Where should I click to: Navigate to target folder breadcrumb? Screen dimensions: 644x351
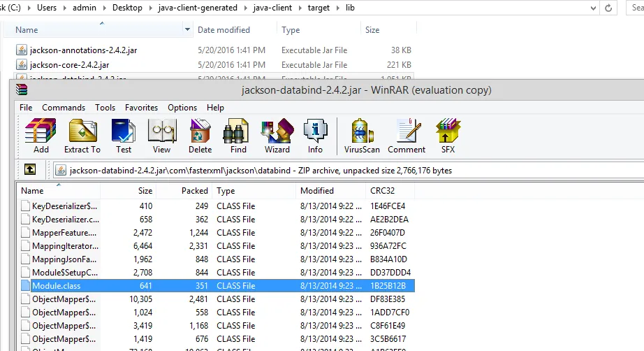pos(319,8)
